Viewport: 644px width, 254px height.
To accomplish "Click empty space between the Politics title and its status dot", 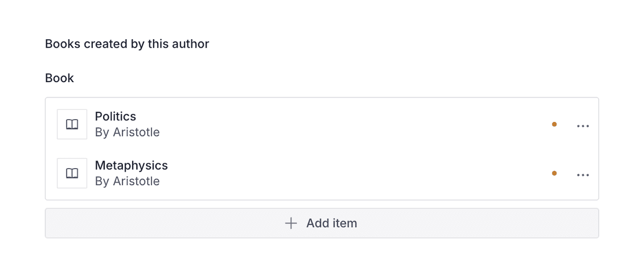I will [349, 125].
